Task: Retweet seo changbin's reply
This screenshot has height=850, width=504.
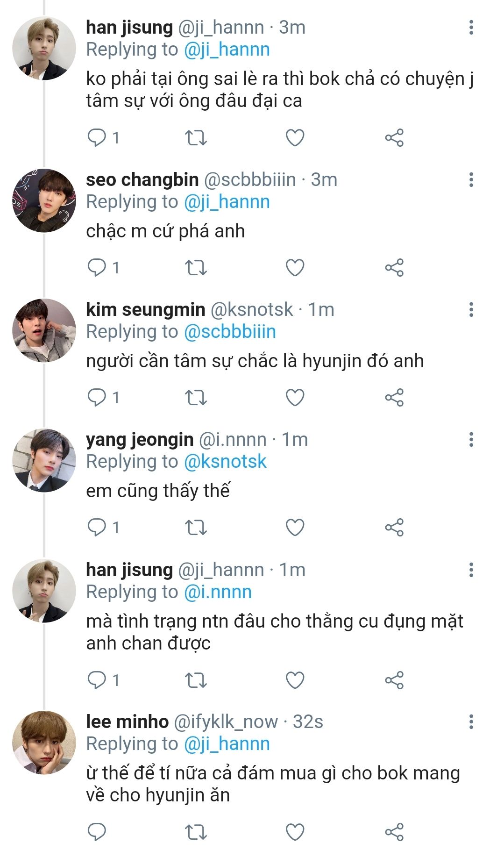Action: tap(196, 268)
